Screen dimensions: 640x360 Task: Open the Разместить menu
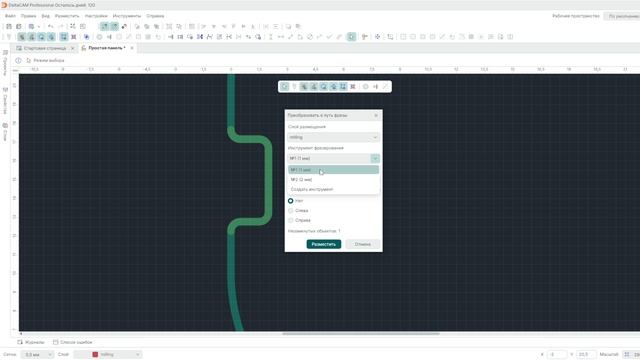click(67, 16)
